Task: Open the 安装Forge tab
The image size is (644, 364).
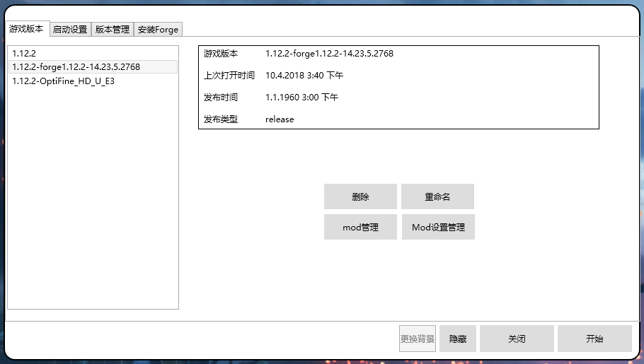Action: [x=158, y=30]
